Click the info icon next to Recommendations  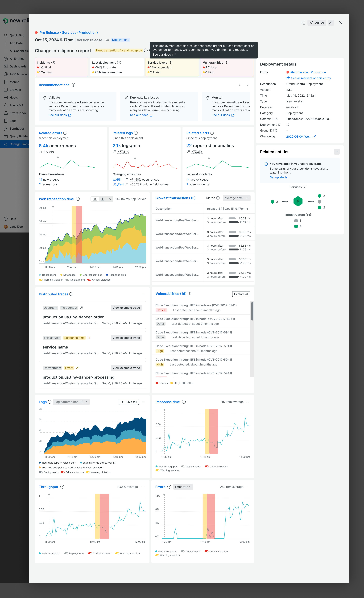(73, 85)
